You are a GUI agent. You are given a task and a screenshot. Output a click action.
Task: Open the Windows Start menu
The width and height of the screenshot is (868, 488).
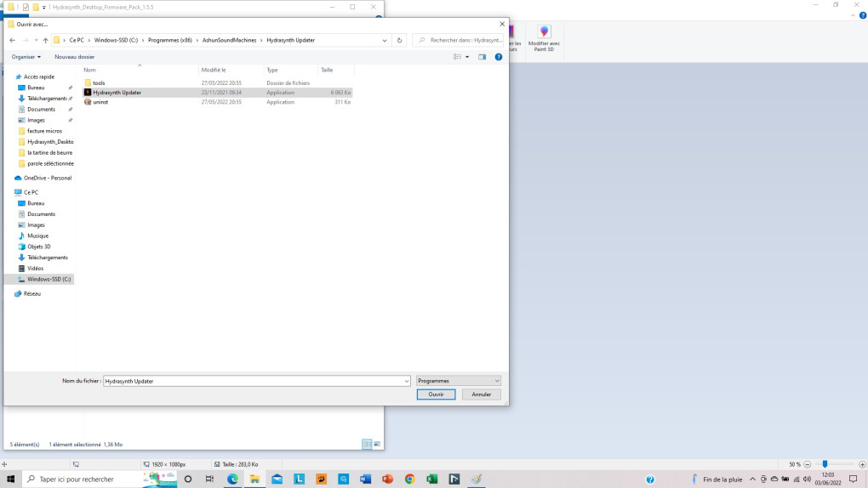pos(10,479)
